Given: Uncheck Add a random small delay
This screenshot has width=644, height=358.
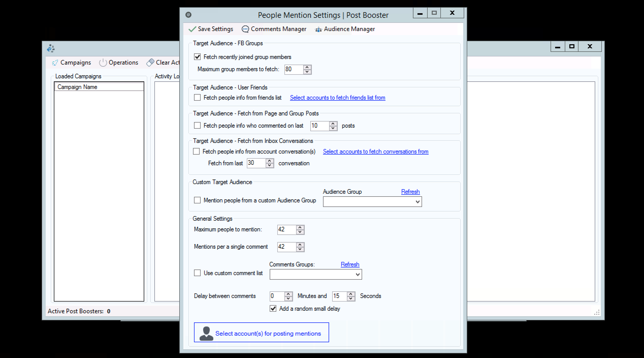Looking at the screenshot, I should pos(273,308).
